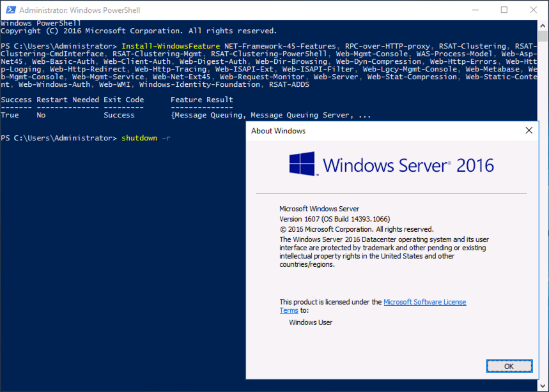The image size is (549, 392).
Task: Click the PowerShell icon in title bar
Action: pos(10,10)
